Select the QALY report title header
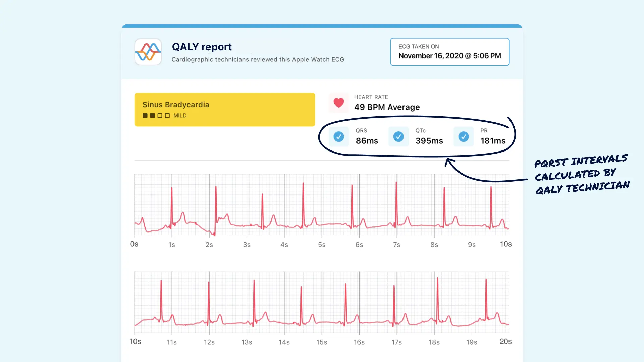Screen dimensions: 644x362 click(x=201, y=47)
